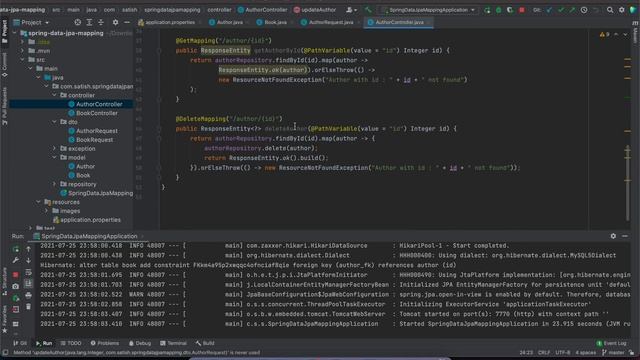Click the Git update project arrow icon
Viewport: 640px width, 360px height.
[549, 10]
